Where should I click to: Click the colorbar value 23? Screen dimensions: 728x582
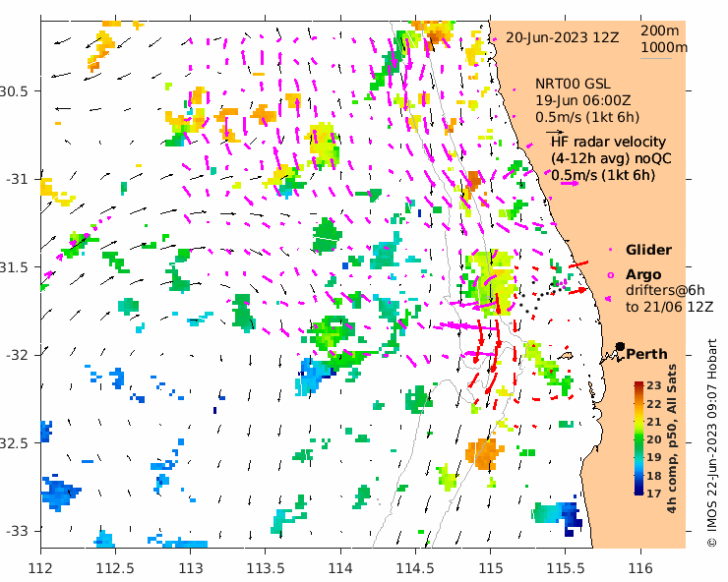[x=653, y=385]
